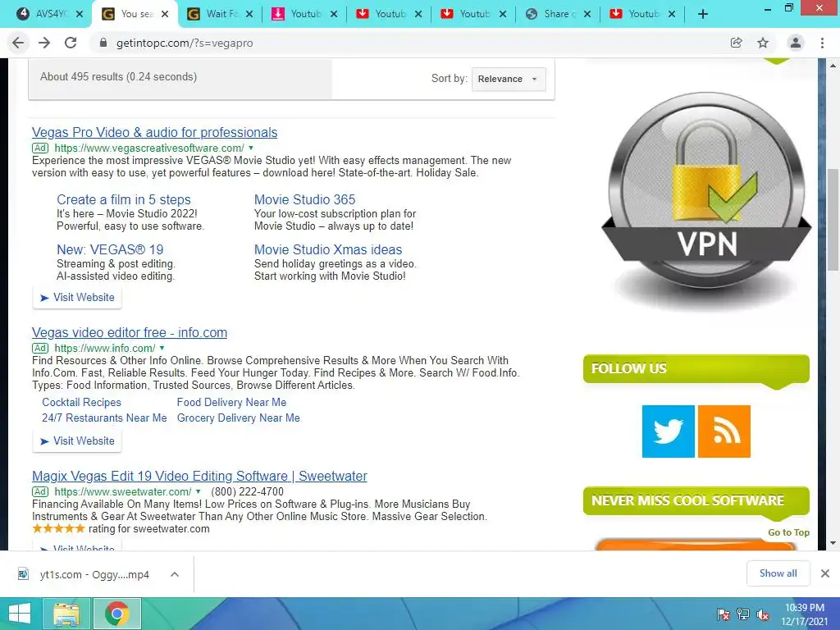The height and width of the screenshot is (630, 840).
Task: Select Chrome icon in taskbar
Action: pos(116,614)
